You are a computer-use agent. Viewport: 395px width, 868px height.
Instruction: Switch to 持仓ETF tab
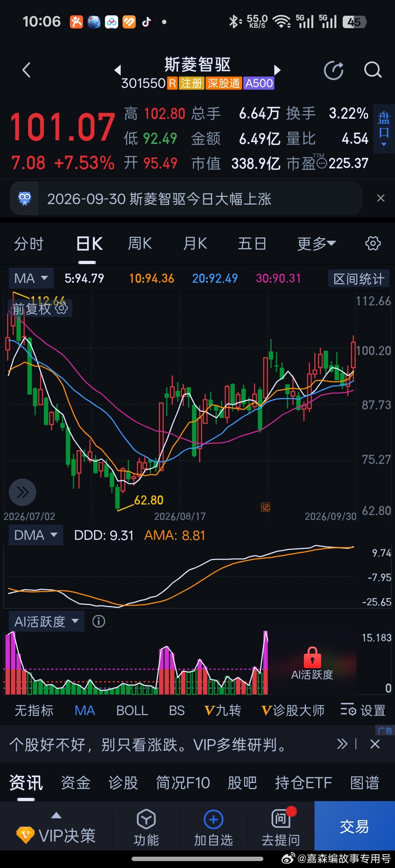tap(303, 783)
